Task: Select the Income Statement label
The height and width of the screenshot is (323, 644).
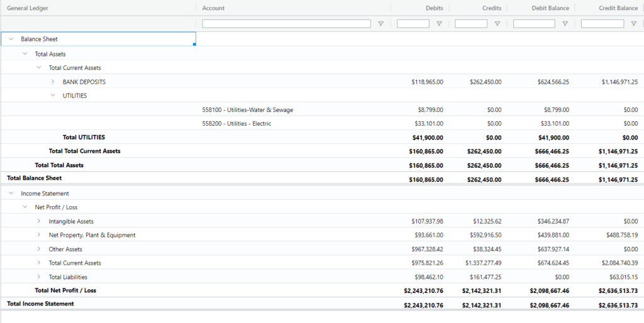Action: [45, 194]
